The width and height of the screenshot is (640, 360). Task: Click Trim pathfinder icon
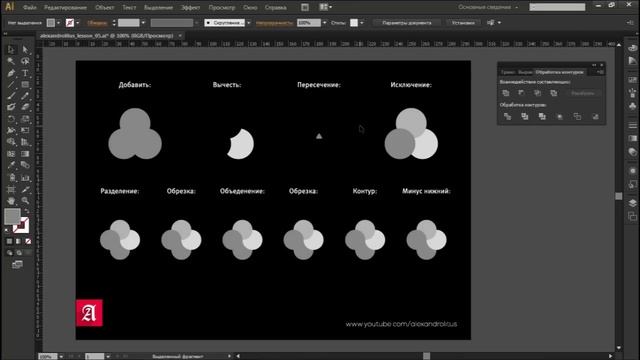click(525, 117)
